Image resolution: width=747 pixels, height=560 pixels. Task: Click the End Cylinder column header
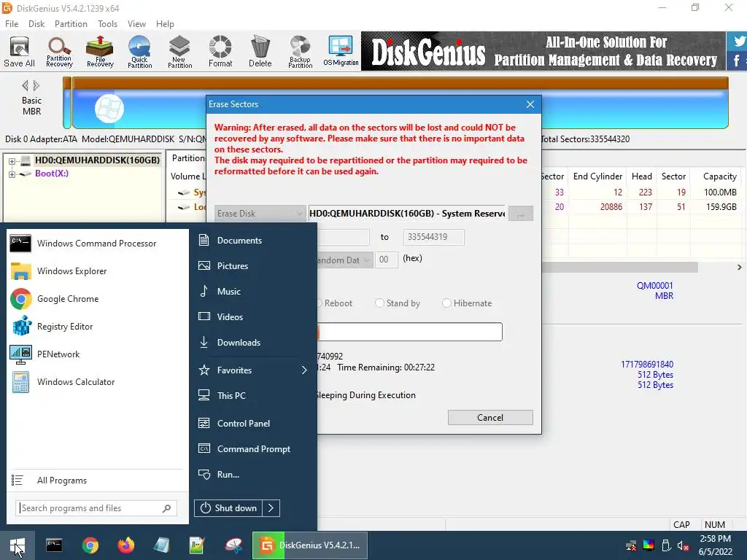point(597,176)
